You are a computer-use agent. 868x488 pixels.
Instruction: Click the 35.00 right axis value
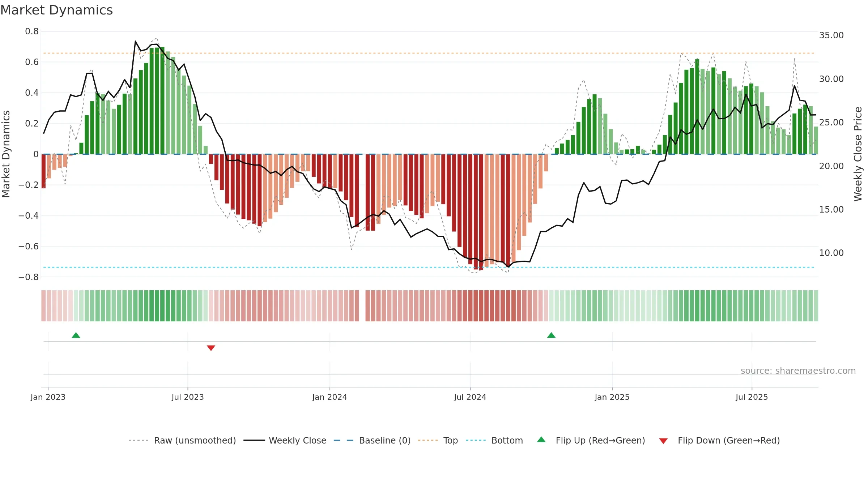[831, 35]
